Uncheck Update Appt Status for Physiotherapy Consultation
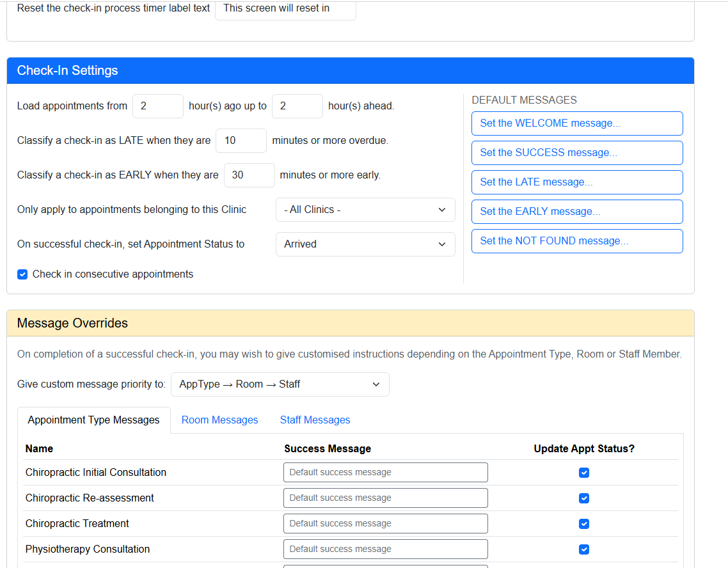 click(584, 549)
